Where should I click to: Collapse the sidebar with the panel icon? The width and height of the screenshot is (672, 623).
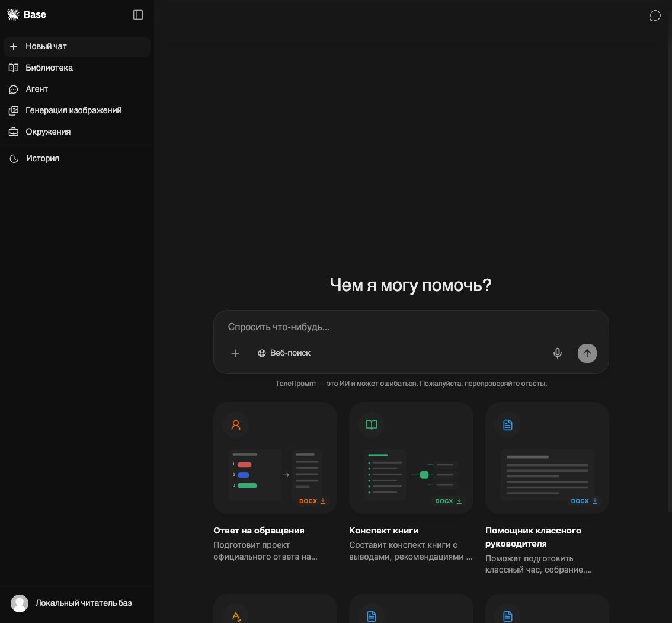tap(138, 15)
